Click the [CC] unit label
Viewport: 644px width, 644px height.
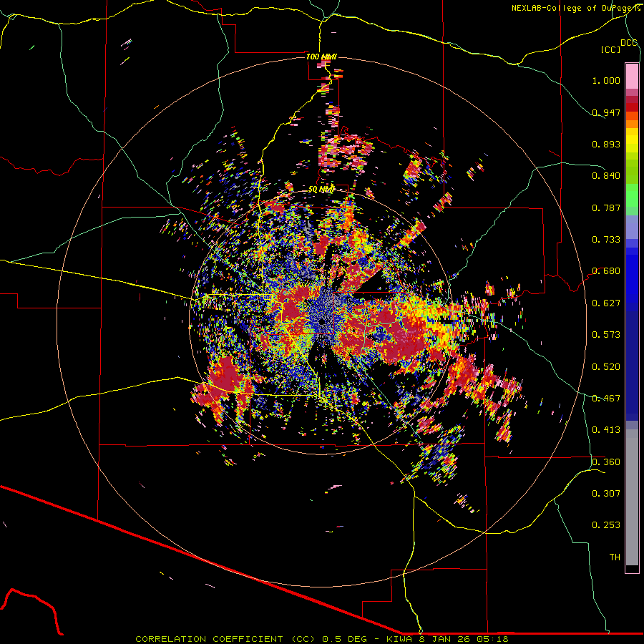tap(611, 49)
